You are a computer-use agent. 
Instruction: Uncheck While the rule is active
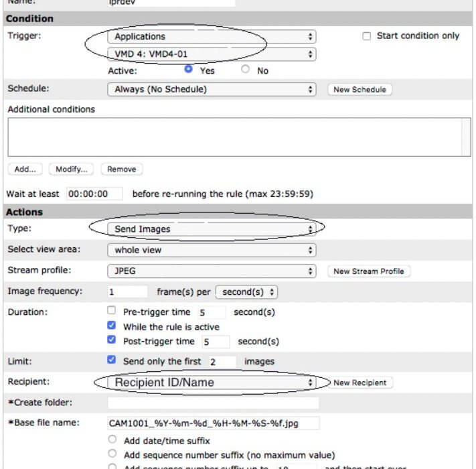point(111,325)
